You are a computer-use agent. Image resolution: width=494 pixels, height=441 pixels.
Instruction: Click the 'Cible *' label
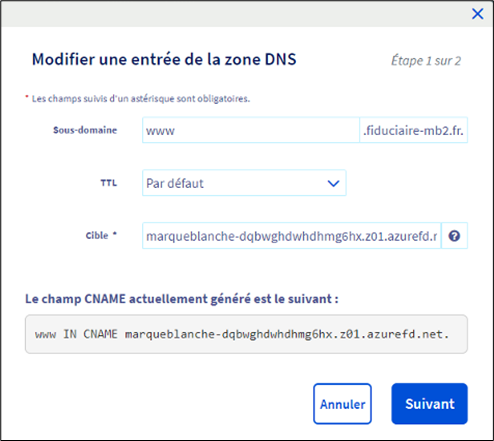101,235
